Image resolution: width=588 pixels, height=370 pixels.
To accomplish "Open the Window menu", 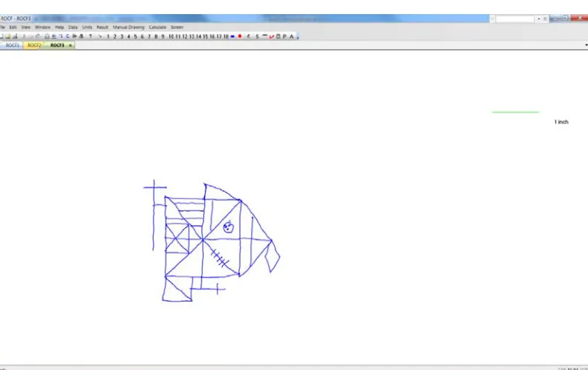I will (42, 27).
